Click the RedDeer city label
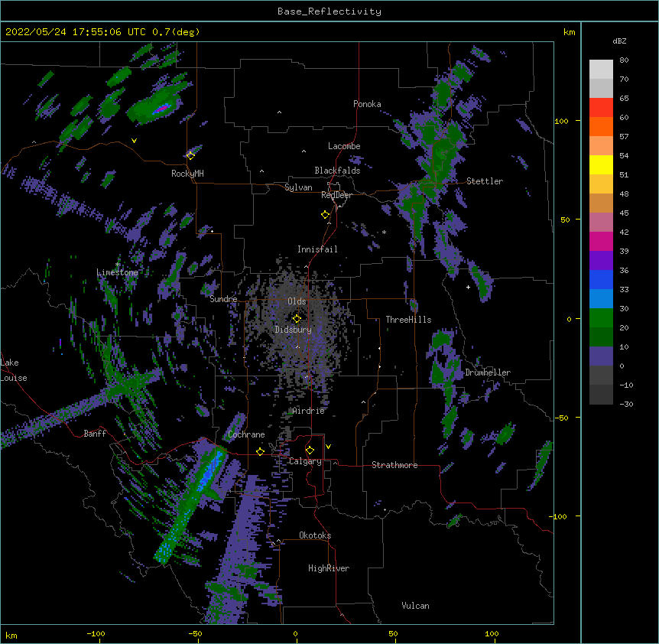Screen dimensions: 659x644 point(336,195)
